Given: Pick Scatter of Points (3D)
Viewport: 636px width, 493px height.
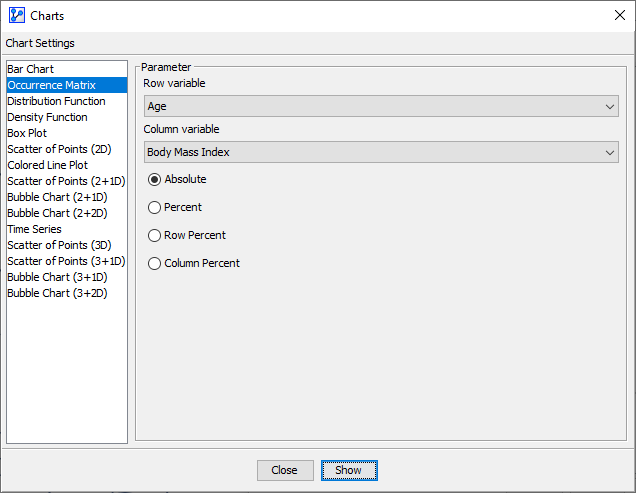Looking at the screenshot, I should coord(59,245).
